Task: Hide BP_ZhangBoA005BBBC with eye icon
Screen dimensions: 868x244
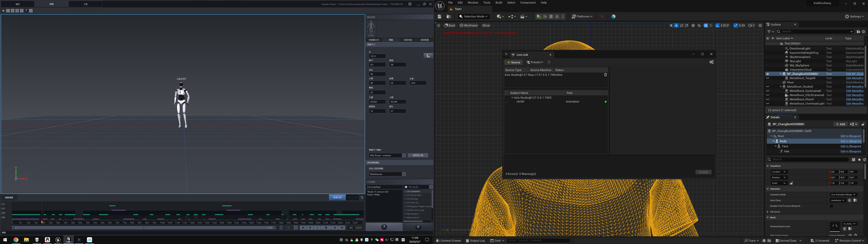Action: [x=768, y=74]
